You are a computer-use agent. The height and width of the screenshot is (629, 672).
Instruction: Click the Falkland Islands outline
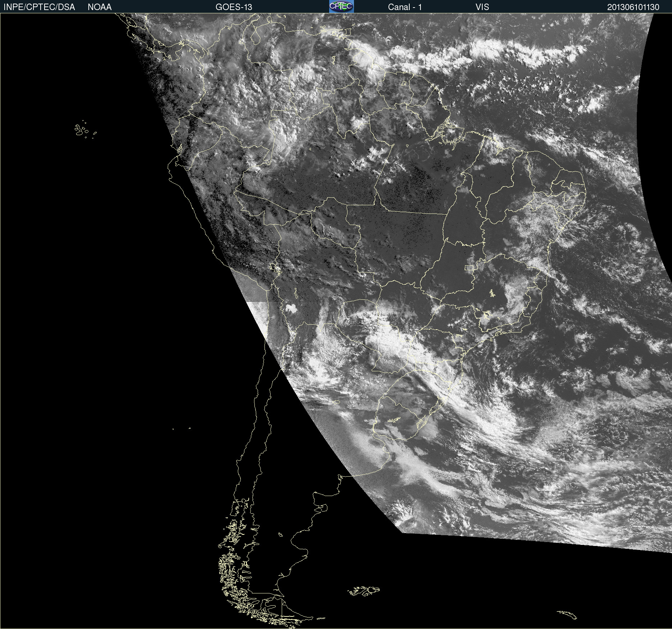363,591
